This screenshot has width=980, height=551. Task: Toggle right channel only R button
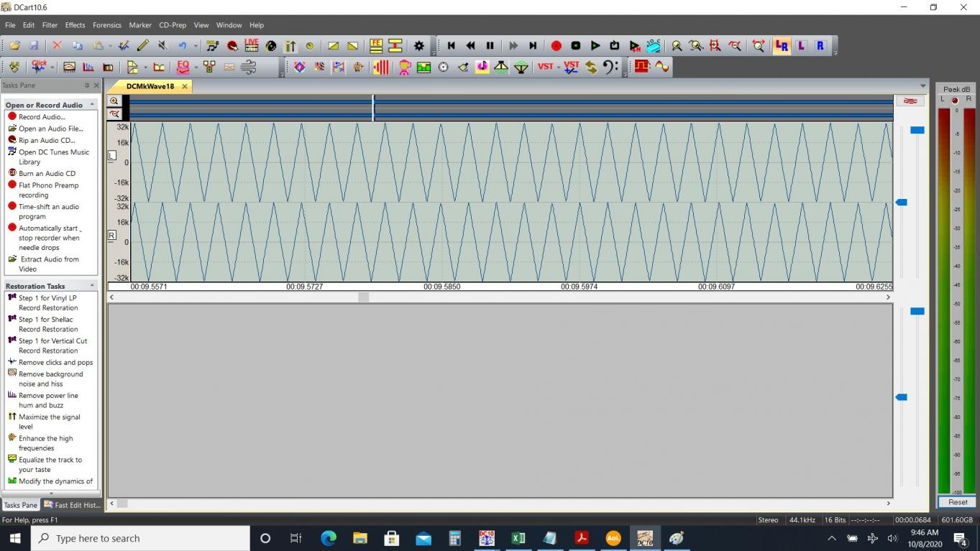[x=820, y=45]
